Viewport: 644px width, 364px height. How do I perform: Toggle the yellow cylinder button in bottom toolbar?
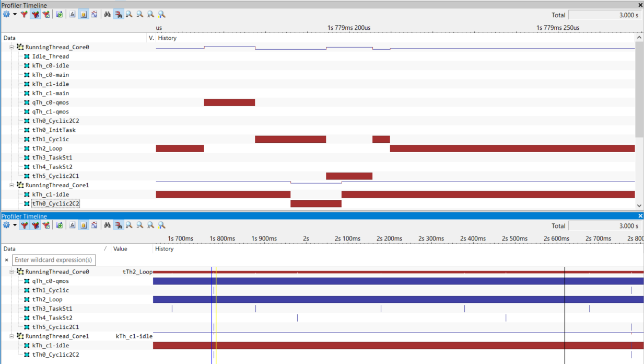[x=83, y=225]
